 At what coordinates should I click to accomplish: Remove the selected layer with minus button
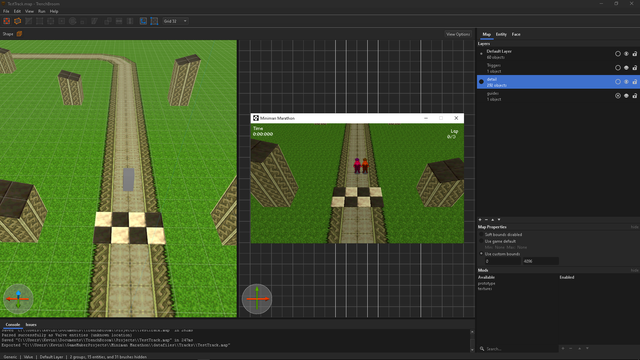486,220
